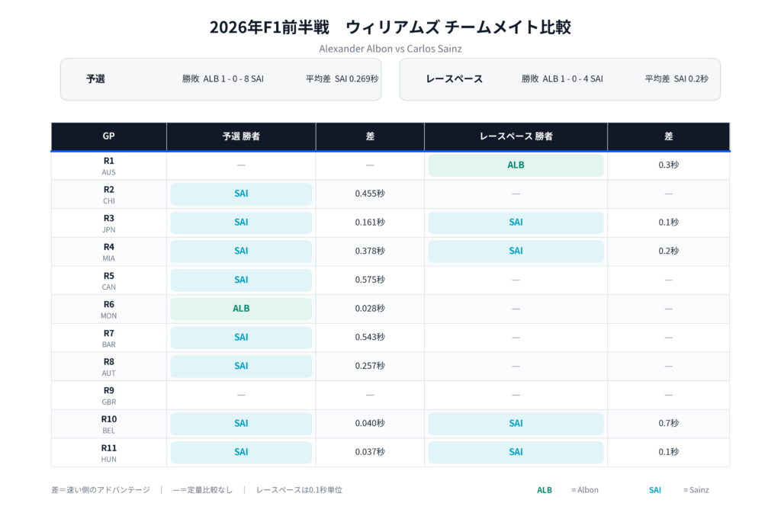Select the R8 AUT row label
The width and height of the screenshot is (781, 532).
[108, 367]
